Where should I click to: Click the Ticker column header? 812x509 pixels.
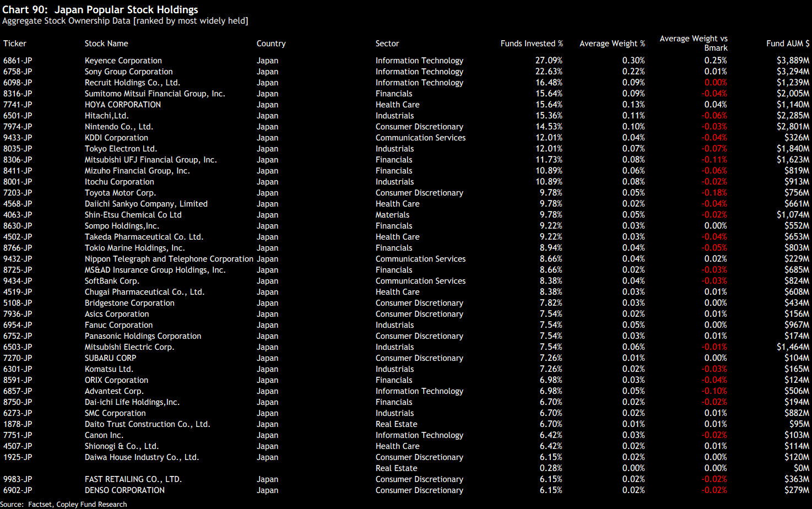15,44
